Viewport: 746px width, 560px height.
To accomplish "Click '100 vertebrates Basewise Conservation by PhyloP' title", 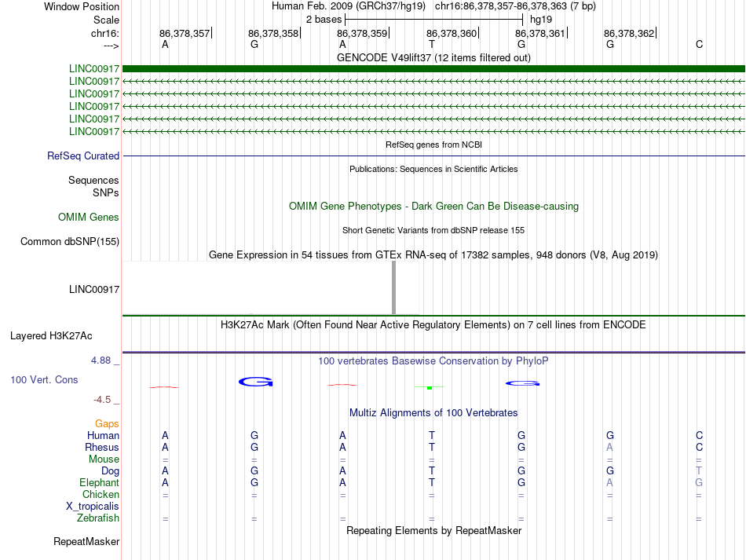I will (433, 361).
